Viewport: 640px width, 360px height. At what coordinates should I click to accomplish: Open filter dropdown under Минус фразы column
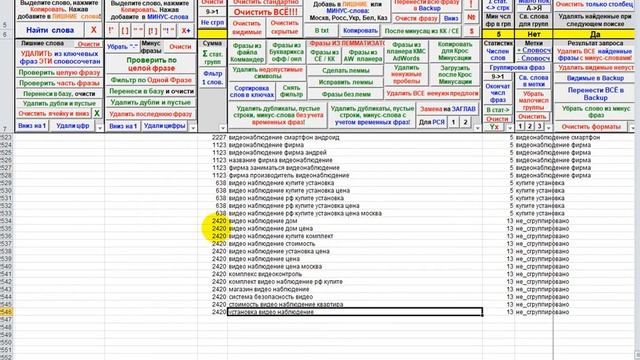tap(193, 128)
